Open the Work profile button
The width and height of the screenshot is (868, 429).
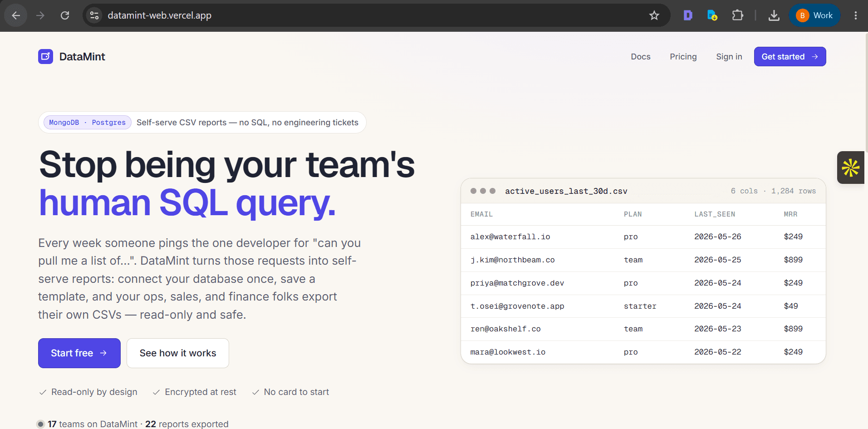815,15
